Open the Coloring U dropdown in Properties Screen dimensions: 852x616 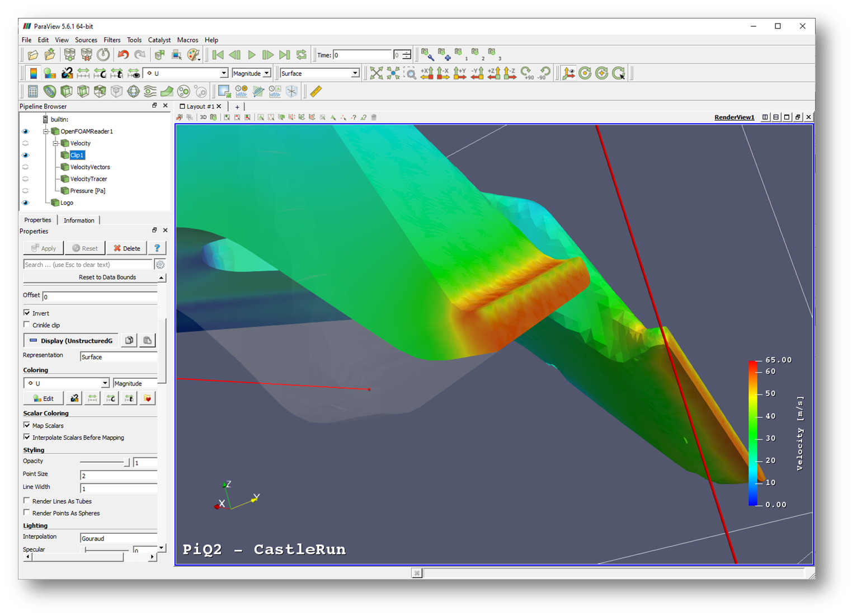[x=66, y=383]
